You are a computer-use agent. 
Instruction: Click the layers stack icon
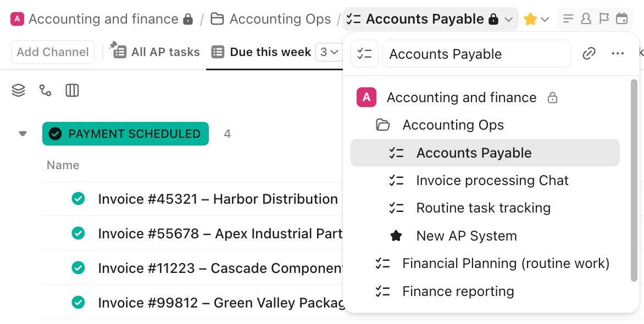click(19, 91)
